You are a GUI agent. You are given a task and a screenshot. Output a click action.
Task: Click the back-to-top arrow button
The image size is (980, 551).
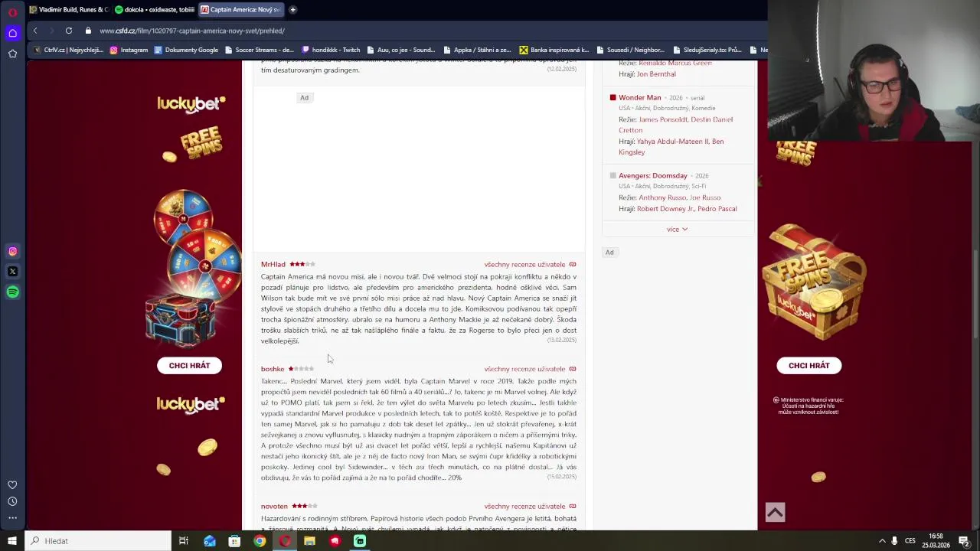click(775, 513)
